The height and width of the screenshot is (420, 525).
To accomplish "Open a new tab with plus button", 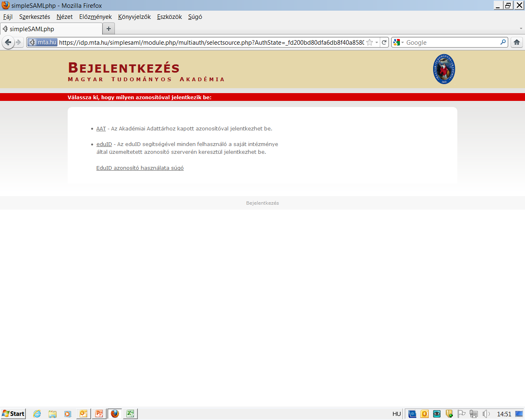I will (x=109, y=29).
